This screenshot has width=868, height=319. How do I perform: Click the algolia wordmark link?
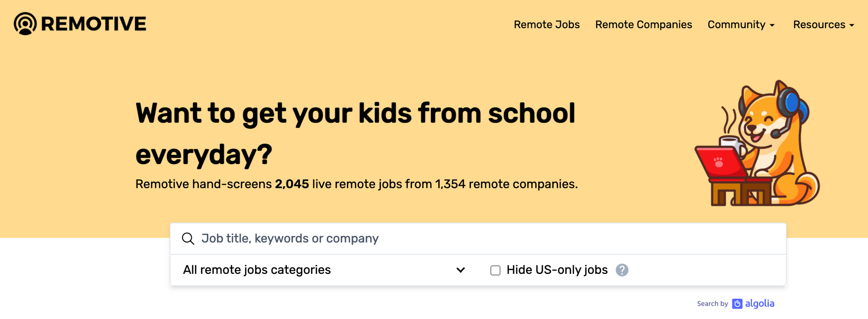pyautogui.click(x=759, y=303)
